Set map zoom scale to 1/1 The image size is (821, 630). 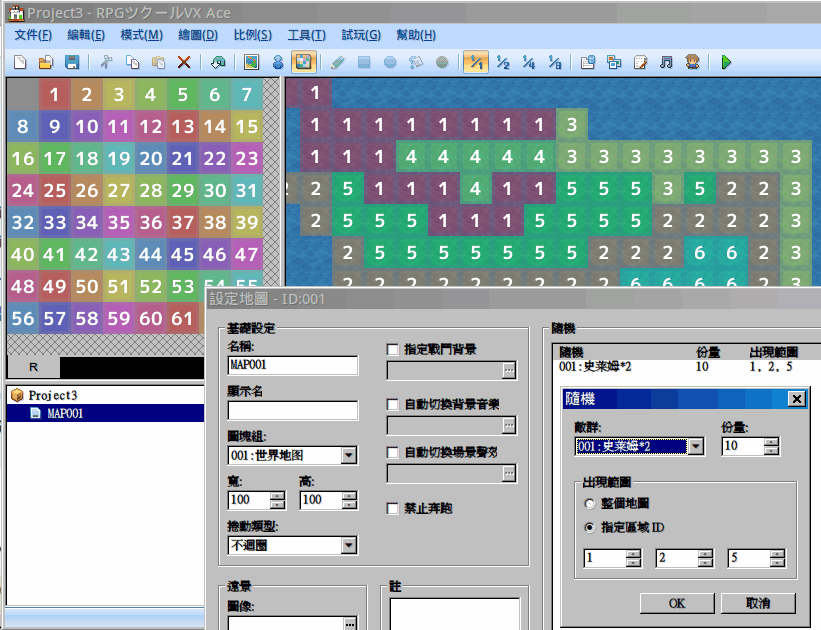tap(476, 62)
